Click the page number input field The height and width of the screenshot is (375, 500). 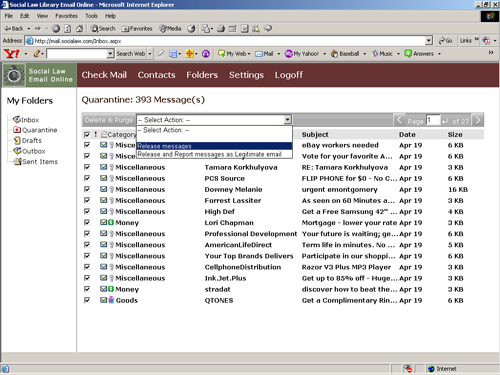(433, 120)
